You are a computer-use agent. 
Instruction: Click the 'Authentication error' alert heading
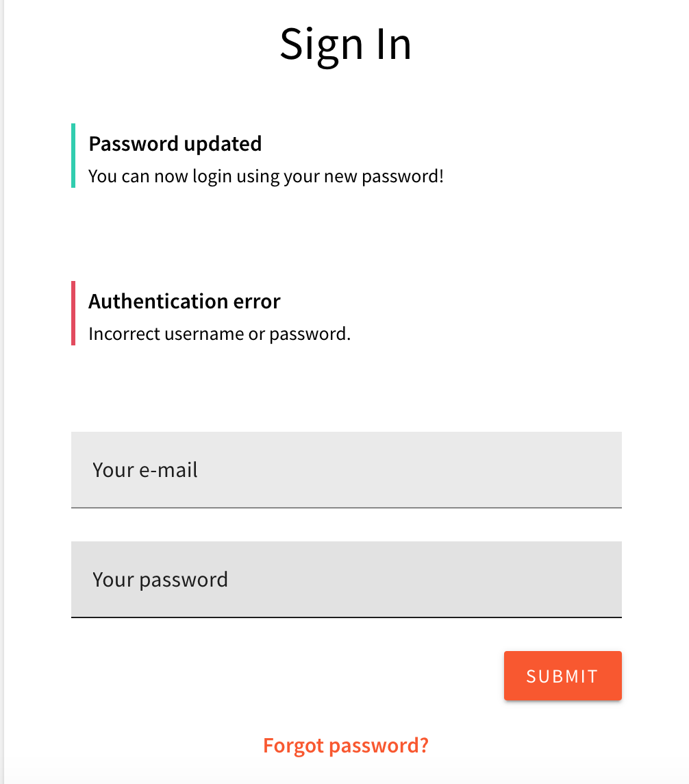point(184,301)
